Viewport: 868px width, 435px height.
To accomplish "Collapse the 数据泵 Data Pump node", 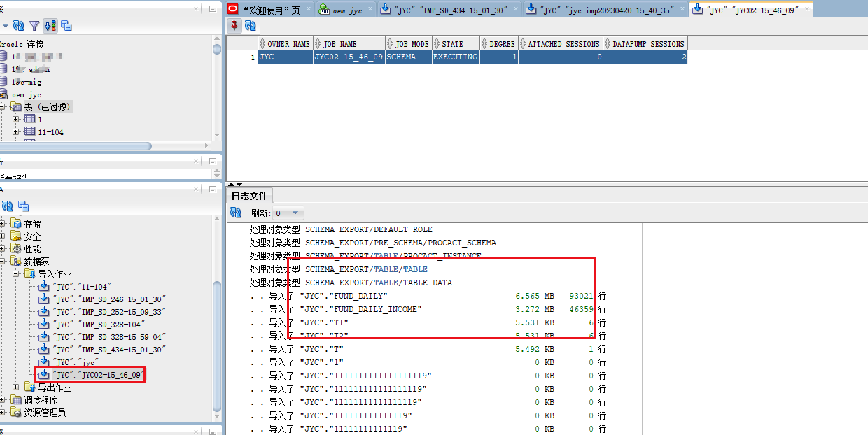I will click(3, 262).
